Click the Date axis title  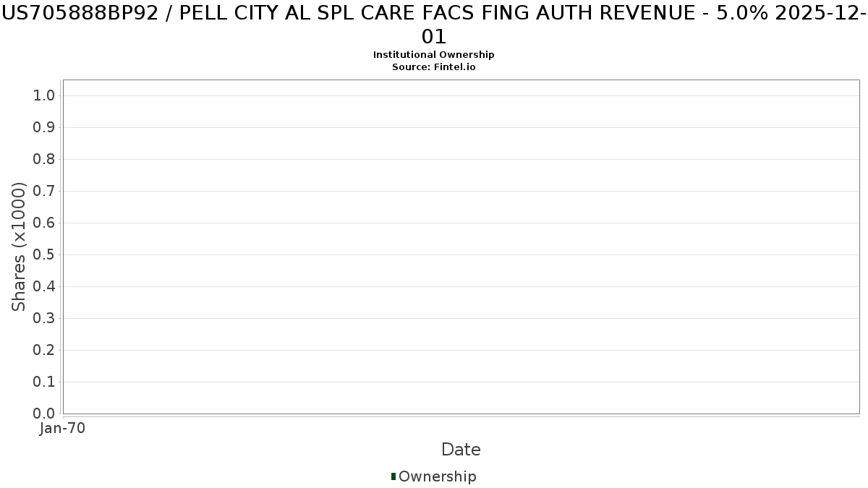[461, 450]
